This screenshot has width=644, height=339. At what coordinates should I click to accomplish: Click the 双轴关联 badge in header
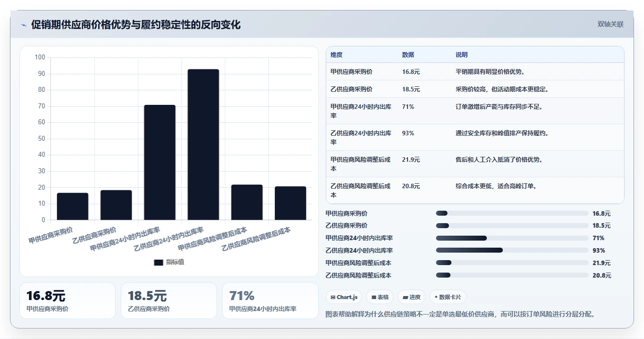[x=611, y=24]
